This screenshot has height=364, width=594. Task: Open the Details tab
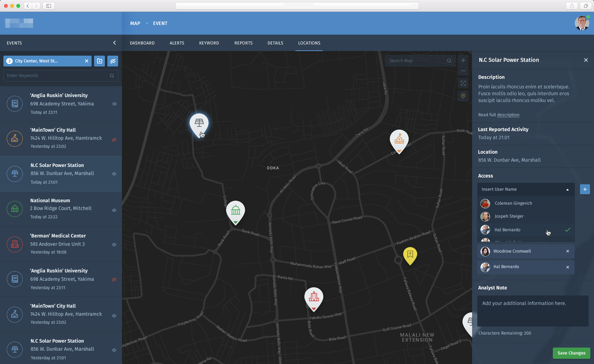[x=275, y=43]
